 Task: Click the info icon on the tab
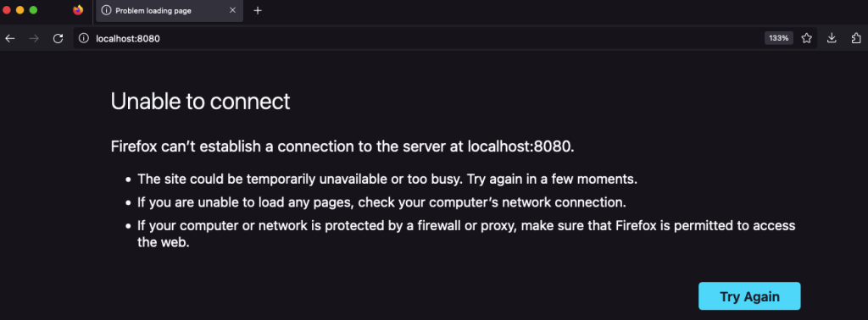coord(106,10)
